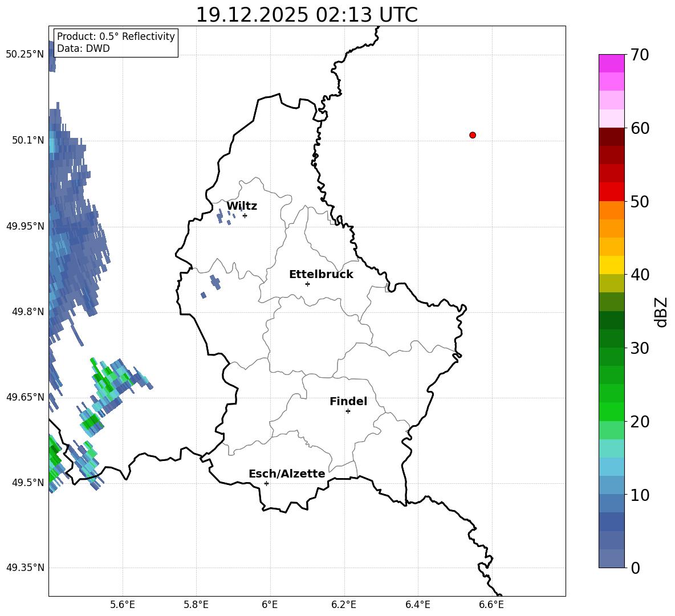The image size is (675, 616).
Task: Click the 6.6°E longitude label
Action: point(491,605)
